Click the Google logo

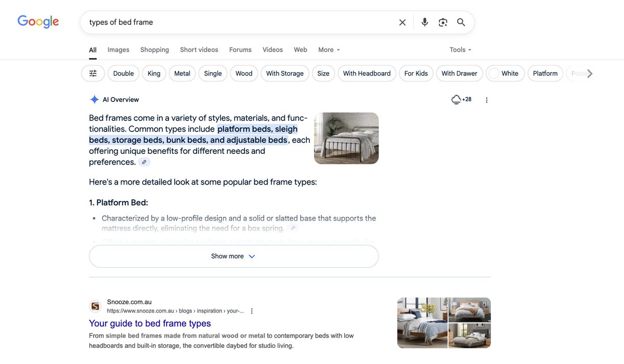click(x=38, y=21)
